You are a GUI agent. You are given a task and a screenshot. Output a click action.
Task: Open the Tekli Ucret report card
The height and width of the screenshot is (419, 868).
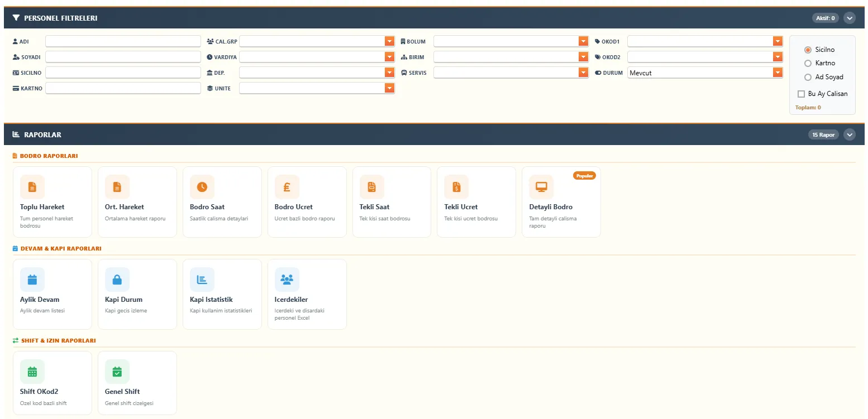pyautogui.click(x=476, y=202)
